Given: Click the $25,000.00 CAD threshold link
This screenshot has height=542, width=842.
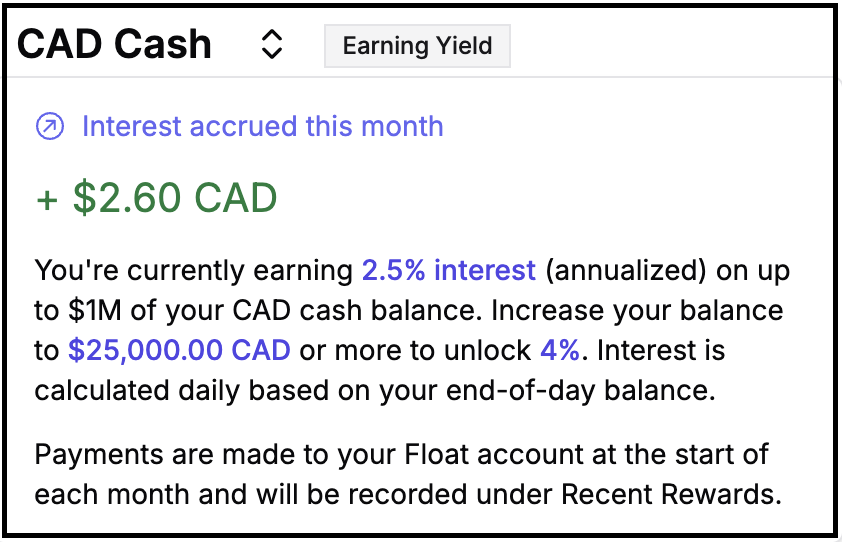Looking at the screenshot, I should (179, 350).
